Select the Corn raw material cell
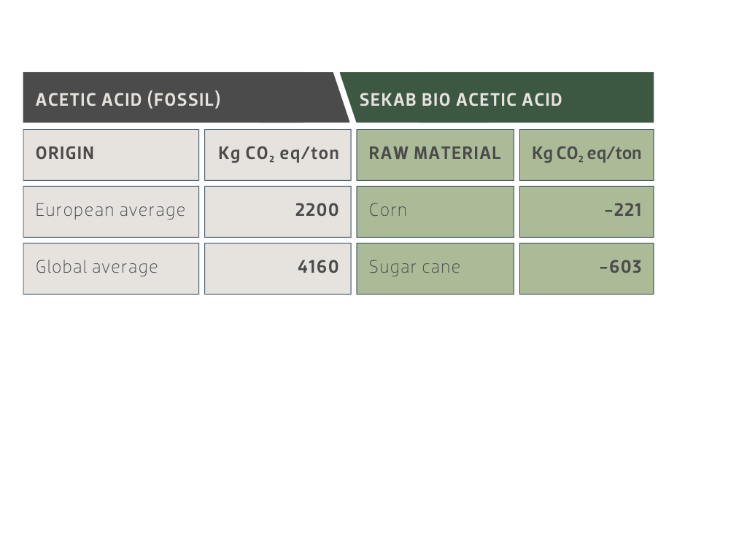This screenshot has width=747, height=560. point(435,211)
